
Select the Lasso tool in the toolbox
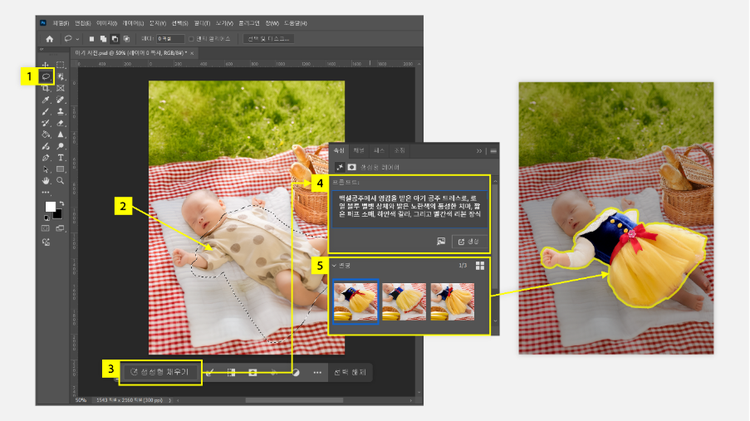click(x=45, y=77)
